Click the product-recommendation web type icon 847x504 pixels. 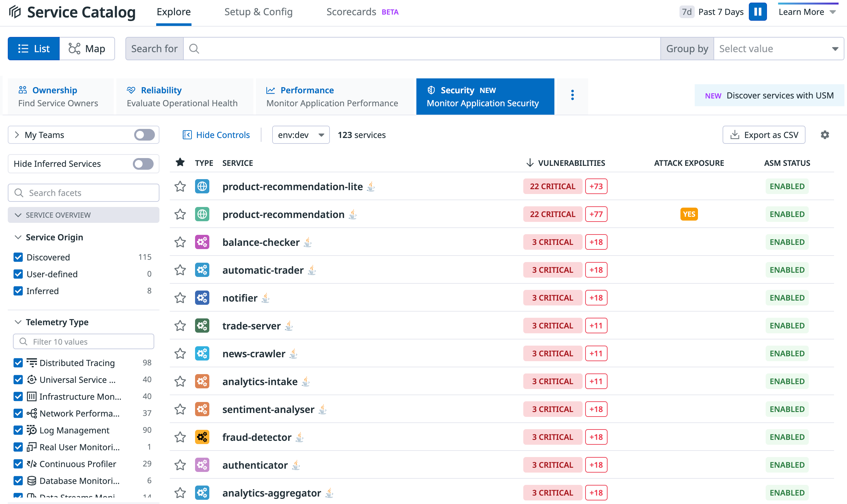[202, 214]
